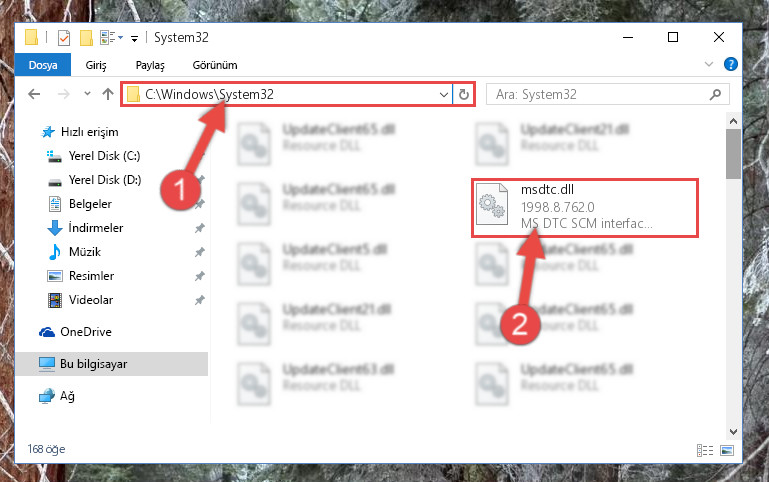The width and height of the screenshot is (769, 482).
Task: Expand the ribbon with the chevron
Action: point(709,64)
